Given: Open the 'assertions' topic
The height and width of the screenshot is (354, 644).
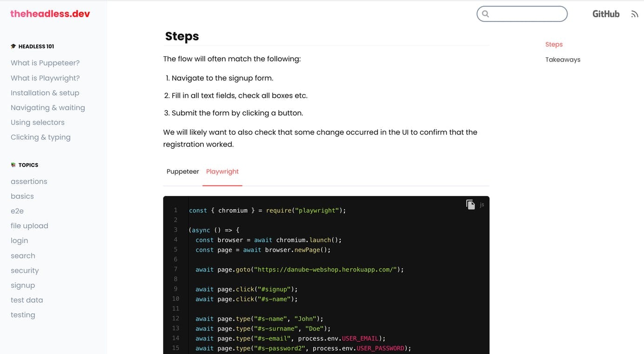Looking at the screenshot, I should [29, 181].
